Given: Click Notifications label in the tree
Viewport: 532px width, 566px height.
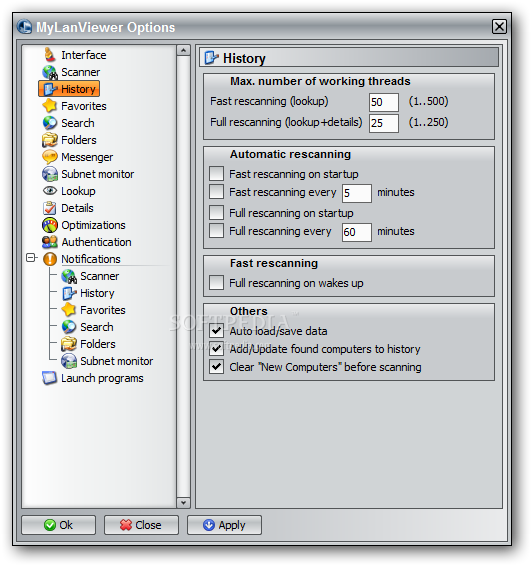Looking at the screenshot, I should click(x=91, y=259).
